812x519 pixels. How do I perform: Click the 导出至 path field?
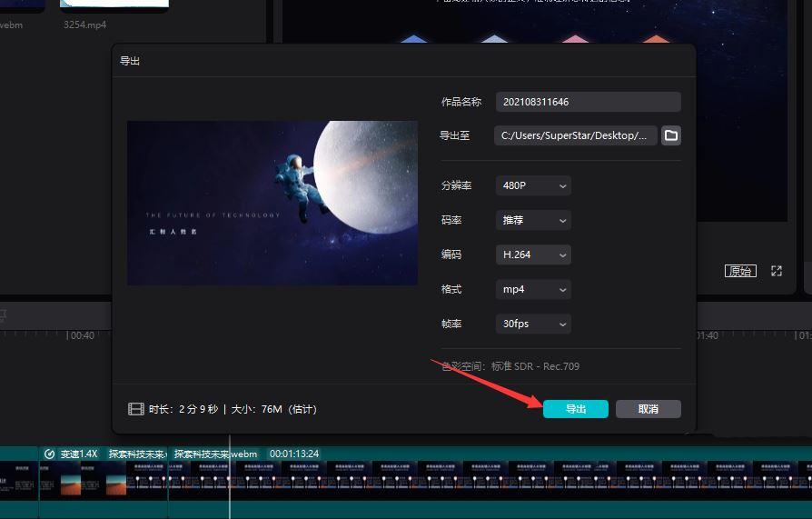[576, 135]
